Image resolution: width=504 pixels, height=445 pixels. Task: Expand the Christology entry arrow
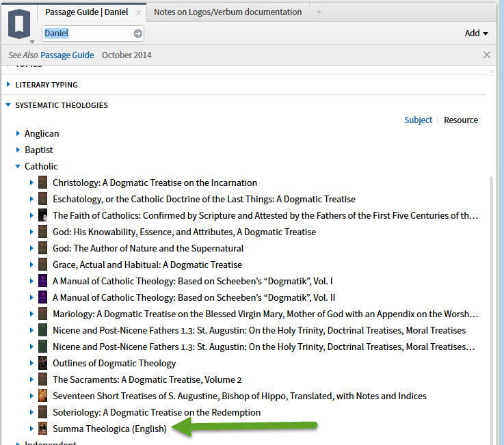point(31,183)
